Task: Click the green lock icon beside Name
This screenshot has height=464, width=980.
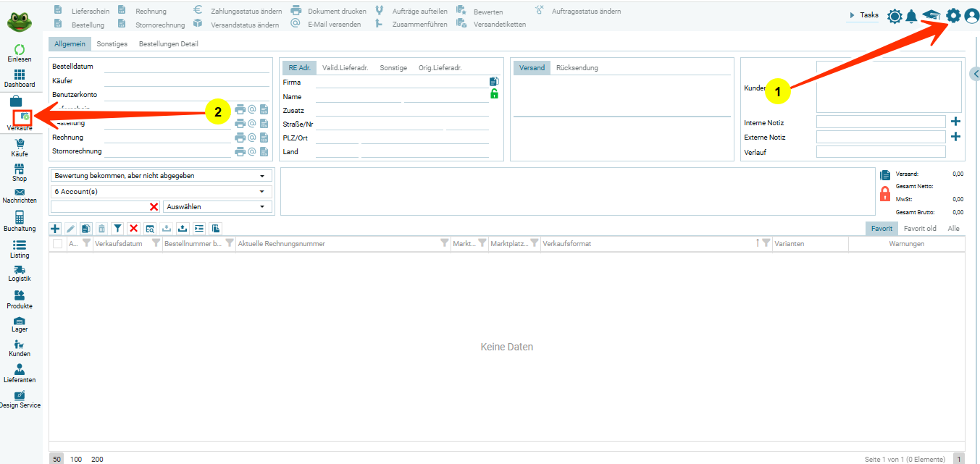Action: 494,94
